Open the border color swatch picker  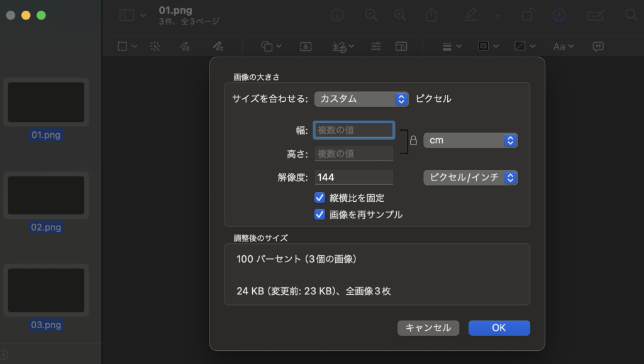488,46
